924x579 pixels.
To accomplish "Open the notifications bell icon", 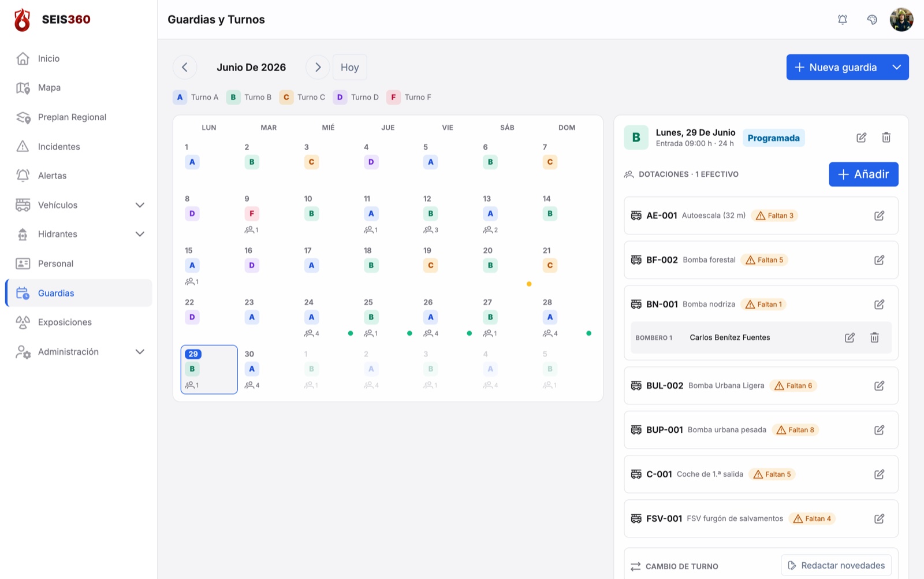I will (843, 20).
